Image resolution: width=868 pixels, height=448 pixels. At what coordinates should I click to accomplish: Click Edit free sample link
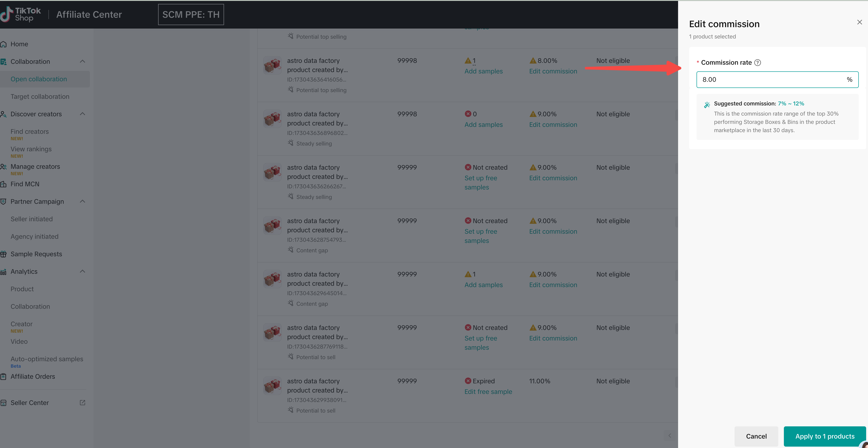488,392
